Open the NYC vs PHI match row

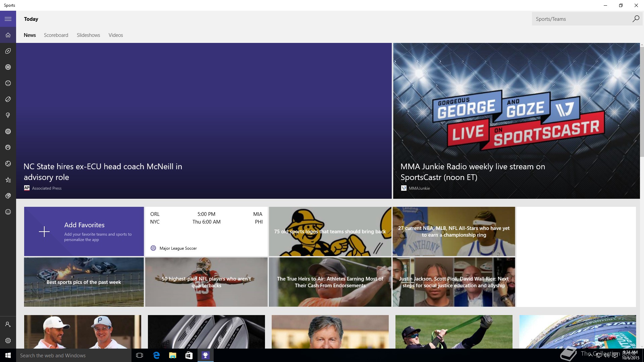tap(206, 222)
